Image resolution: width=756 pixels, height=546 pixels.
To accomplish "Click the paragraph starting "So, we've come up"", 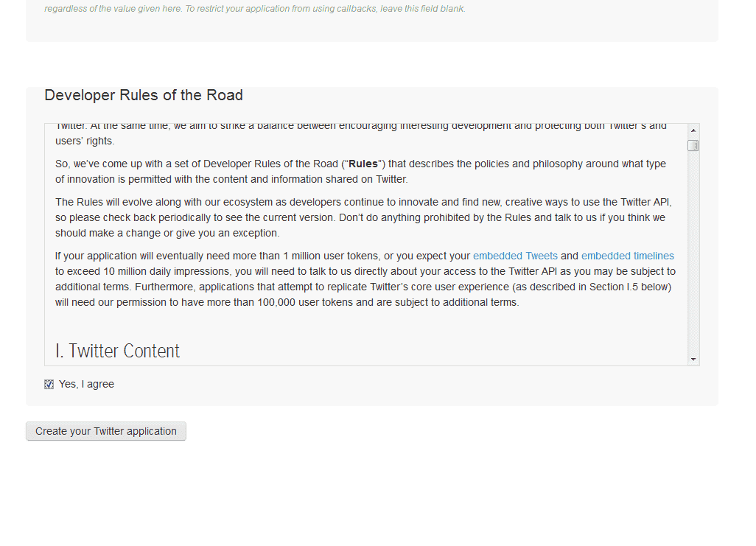I will click(360, 171).
